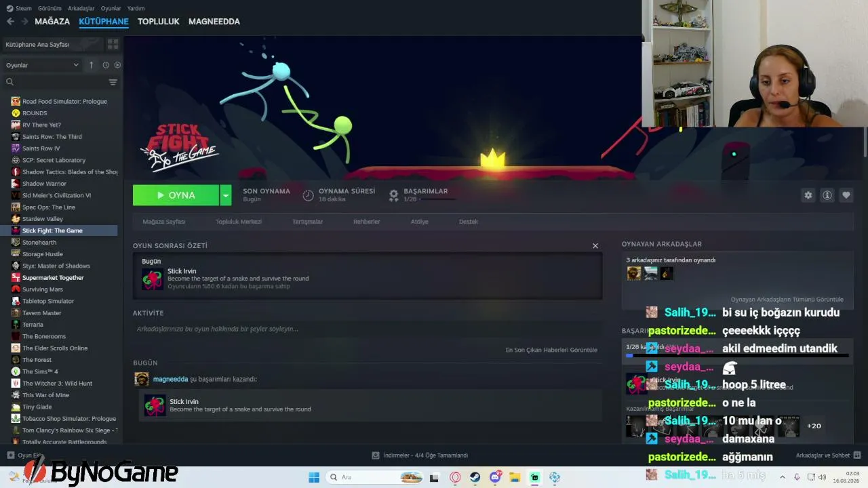Viewport: 868px width, 488px height.
Task: Switch to the KÜTÜPHANE tab
Action: click(x=104, y=22)
